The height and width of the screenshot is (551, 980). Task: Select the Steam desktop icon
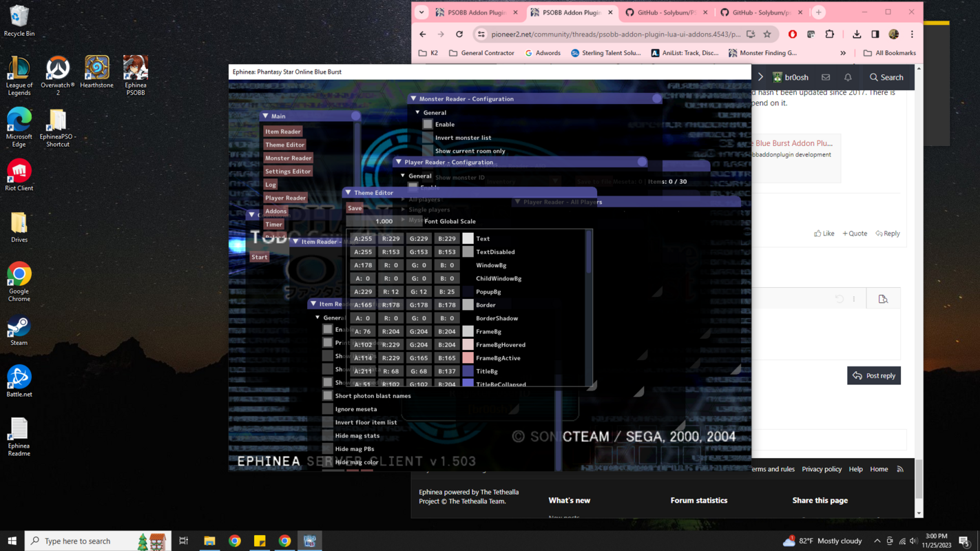click(x=19, y=331)
